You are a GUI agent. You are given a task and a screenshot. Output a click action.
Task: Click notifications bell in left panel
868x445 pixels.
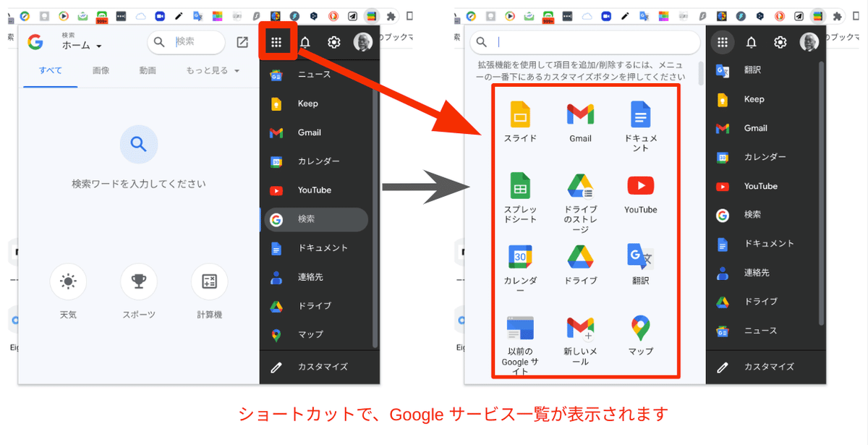coord(305,43)
